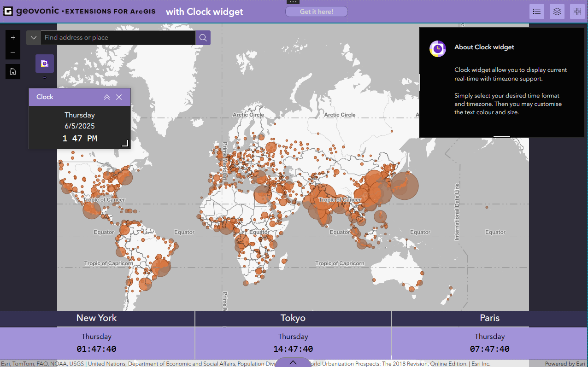Click the 6/5/2025 date text

tap(80, 126)
